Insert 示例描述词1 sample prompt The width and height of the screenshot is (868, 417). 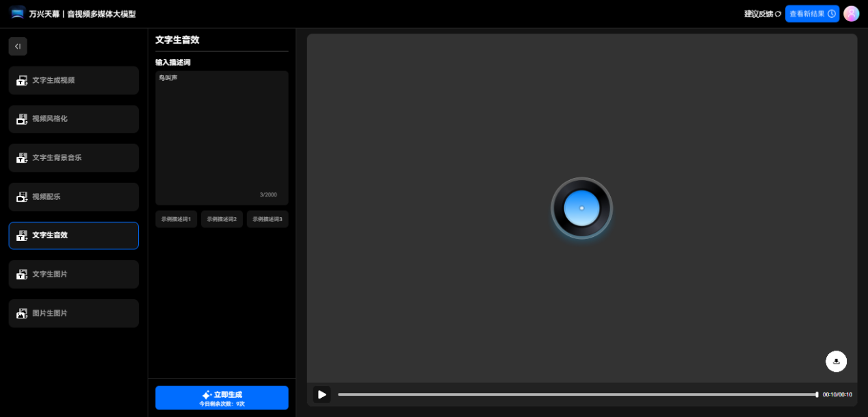(176, 219)
